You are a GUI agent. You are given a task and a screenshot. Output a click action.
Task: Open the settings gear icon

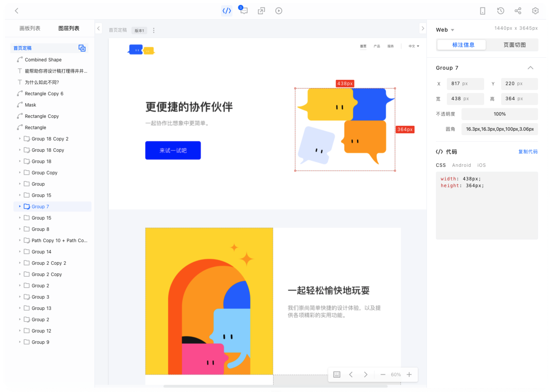click(x=535, y=11)
